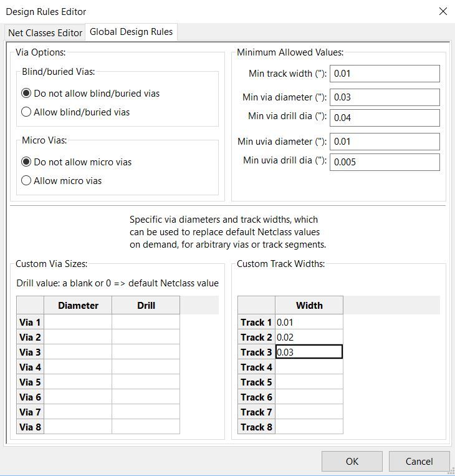Select Do not allow blind/buried vias
Image resolution: width=455 pixels, height=476 pixels.
[x=90, y=93]
